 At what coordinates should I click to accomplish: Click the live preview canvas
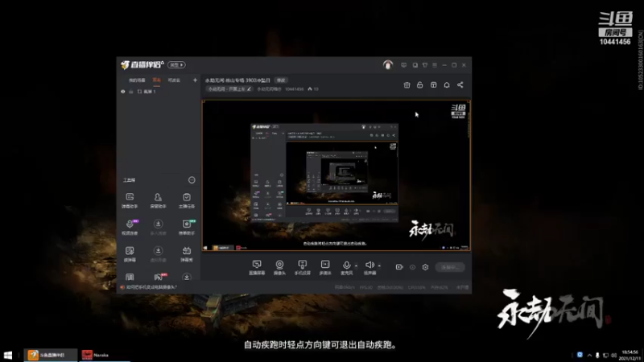(x=336, y=175)
